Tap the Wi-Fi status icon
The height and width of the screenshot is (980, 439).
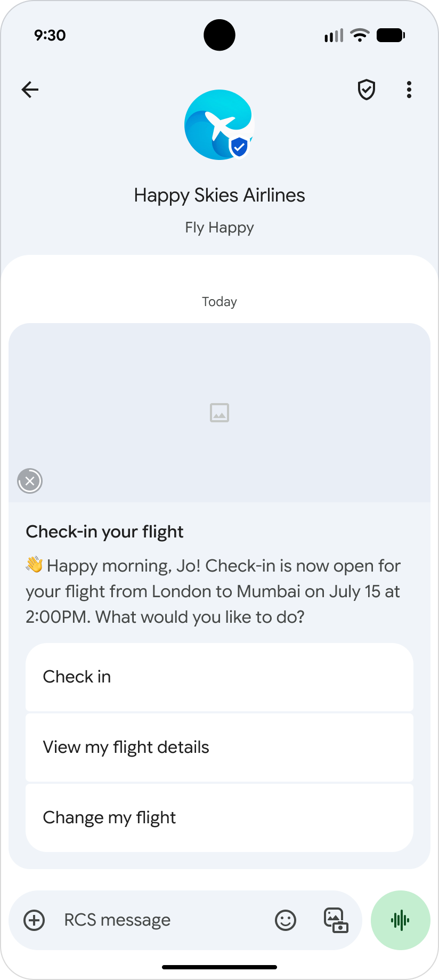(x=360, y=35)
